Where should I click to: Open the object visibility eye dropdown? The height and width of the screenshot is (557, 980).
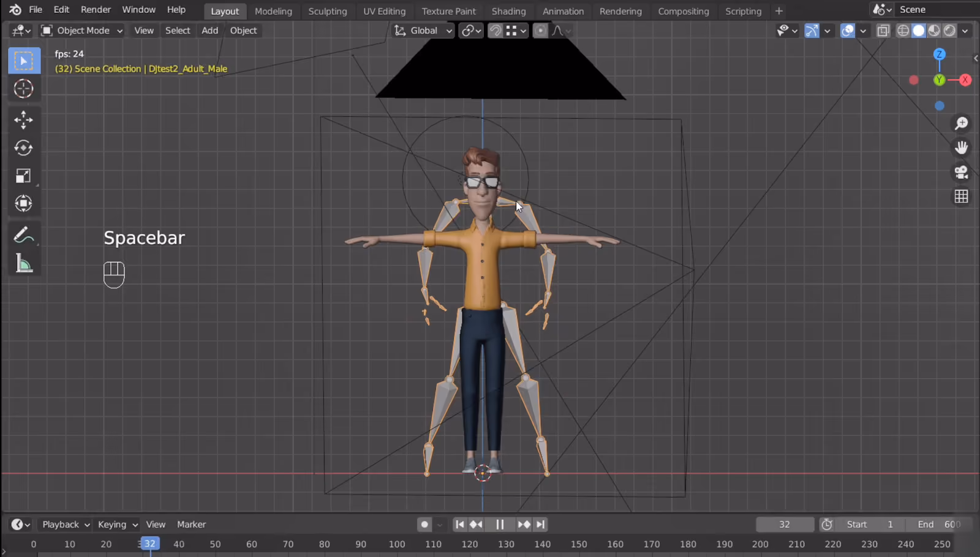click(787, 31)
